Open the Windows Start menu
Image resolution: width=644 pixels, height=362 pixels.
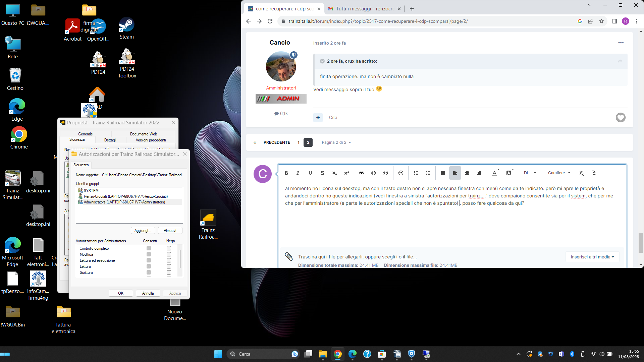point(218,354)
